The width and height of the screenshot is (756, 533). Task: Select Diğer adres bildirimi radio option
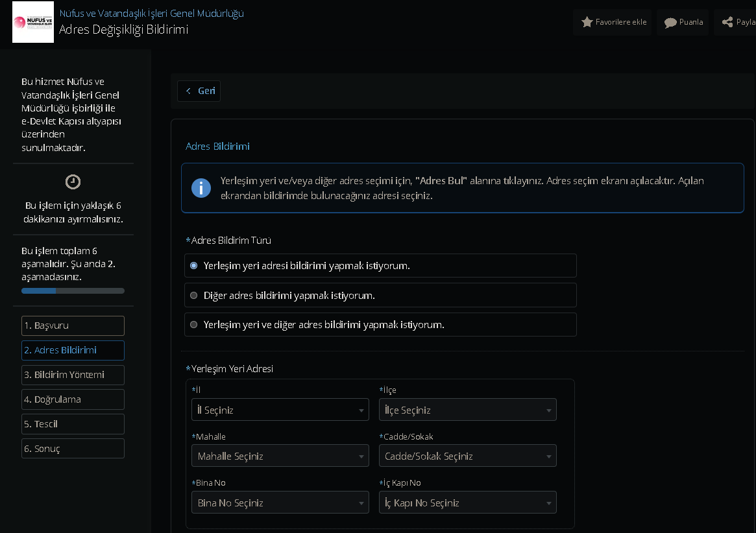[194, 296]
